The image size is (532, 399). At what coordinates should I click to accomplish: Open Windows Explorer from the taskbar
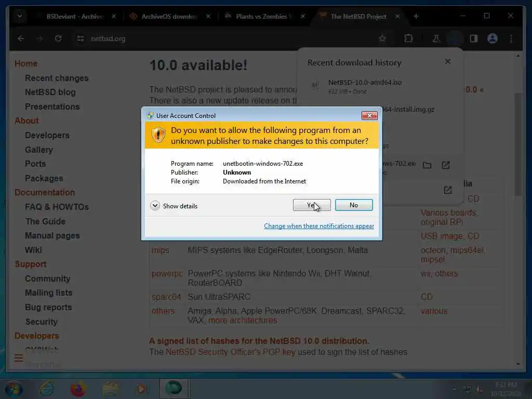pos(111,389)
